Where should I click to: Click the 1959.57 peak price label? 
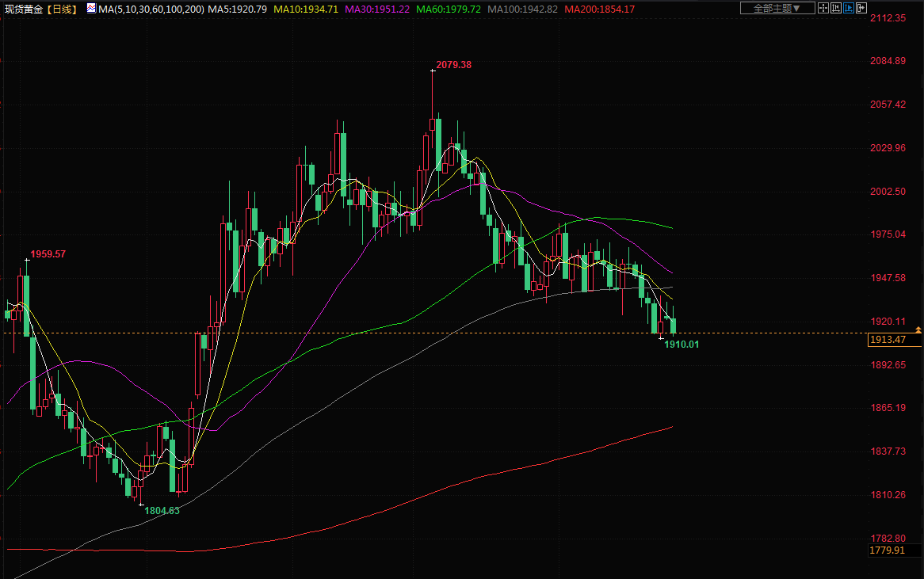48,255
